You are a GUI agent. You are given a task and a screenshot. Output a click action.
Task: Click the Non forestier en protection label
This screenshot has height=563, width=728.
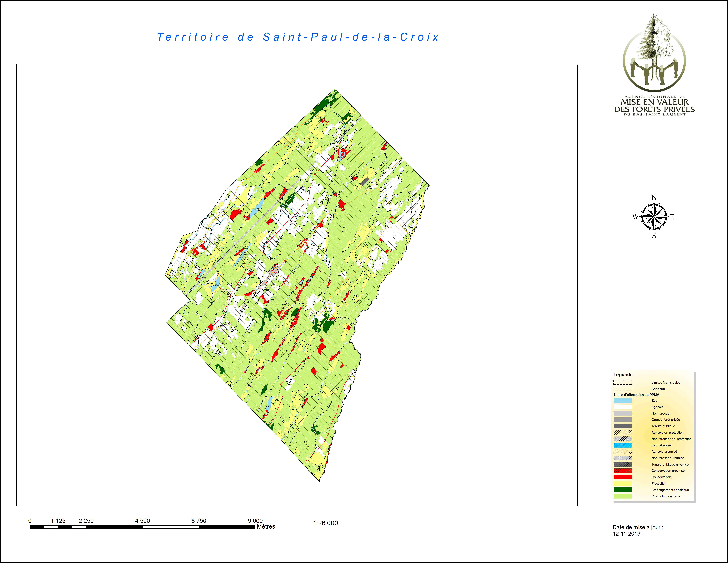point(671,439)
